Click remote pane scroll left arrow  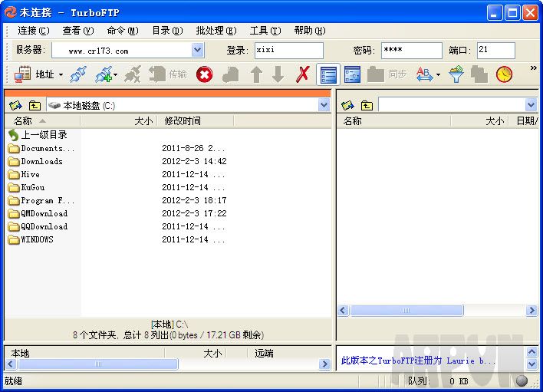coord(343,310)
